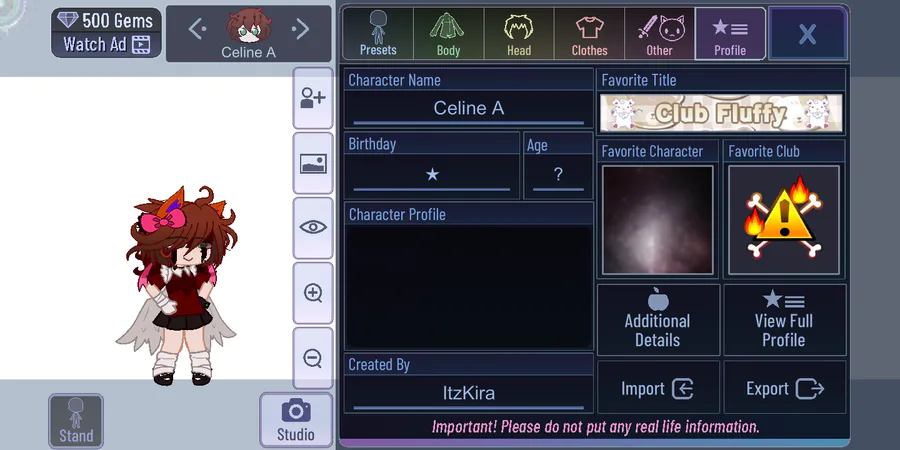This screenshot has width=900, height=450.
Task: Tap the Stand pose icon
Action: (x=76, y=421)
